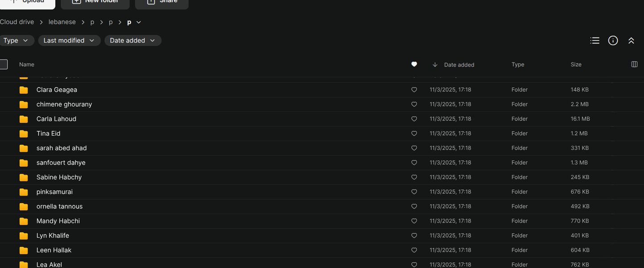The image size is (644, 268).
Task: Click the sort arrow beside Date added
Action: [x=435, y=65]
